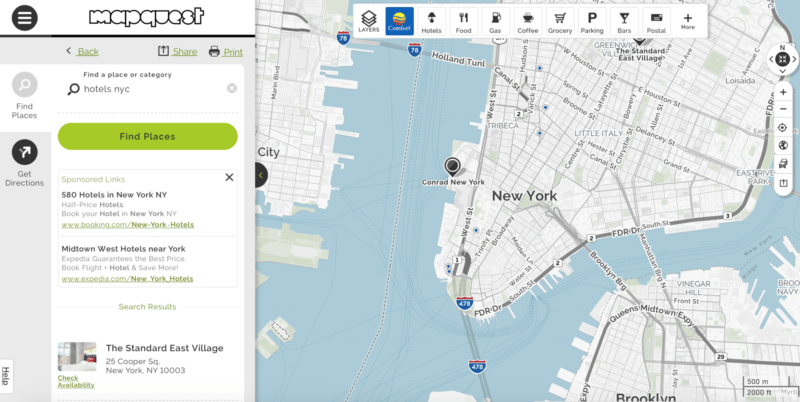The image size is (800, 402).
Task: Reset compass center button
Action: tap(782, 59)
